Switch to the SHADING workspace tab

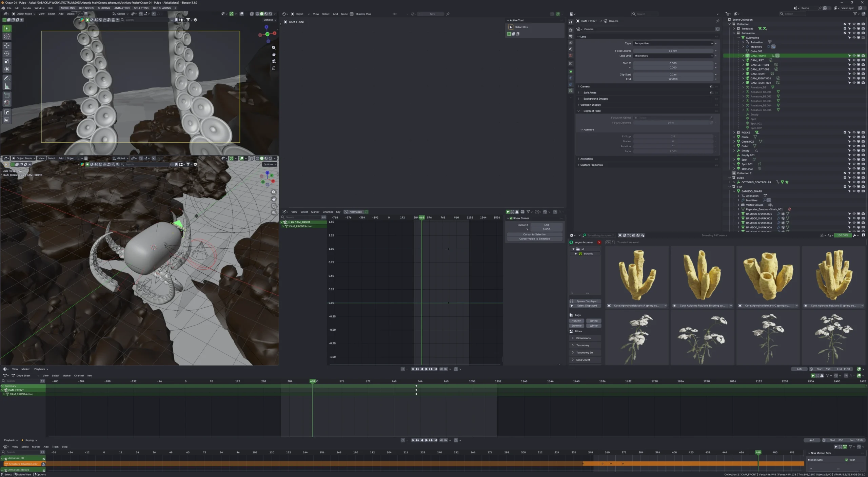[x=104, y=8]
